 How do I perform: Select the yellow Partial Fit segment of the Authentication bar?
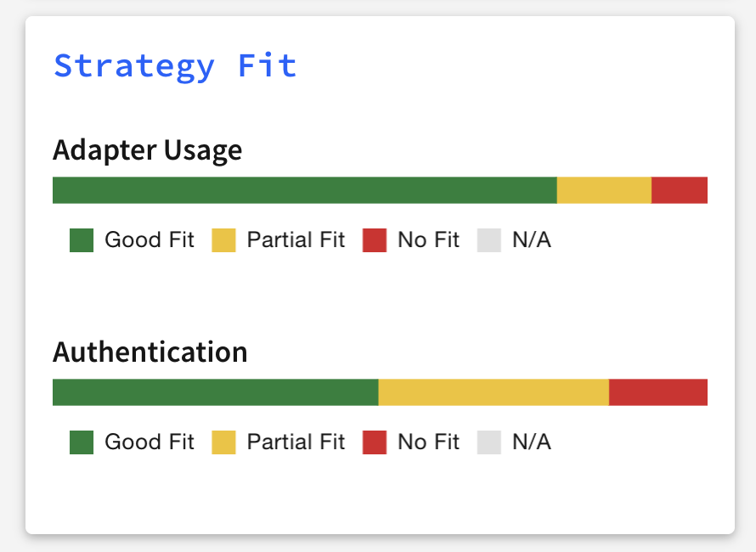(494, 392)
